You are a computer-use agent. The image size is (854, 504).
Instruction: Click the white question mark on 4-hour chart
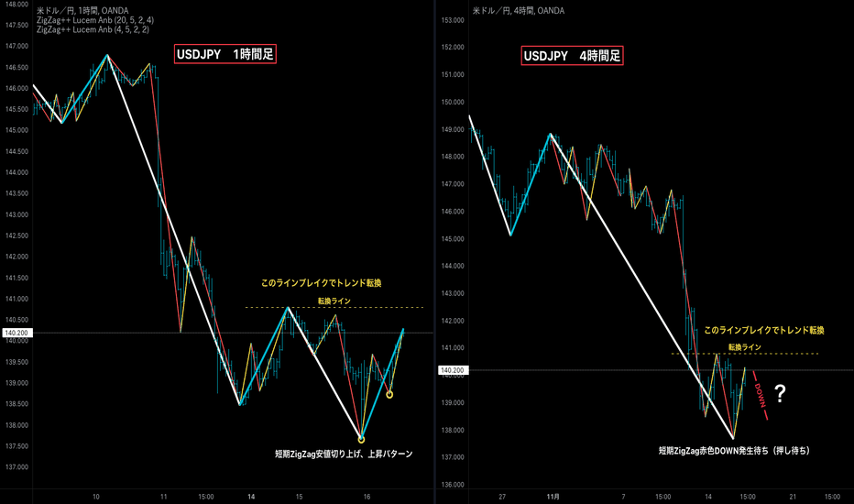pos(780,393)
